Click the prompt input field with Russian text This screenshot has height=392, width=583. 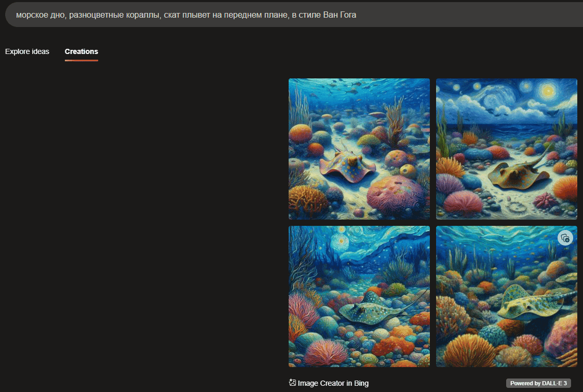point(294,15)
